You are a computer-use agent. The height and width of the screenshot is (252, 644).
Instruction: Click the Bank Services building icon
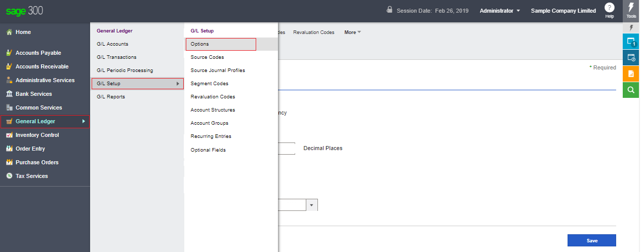pos(9,94)
